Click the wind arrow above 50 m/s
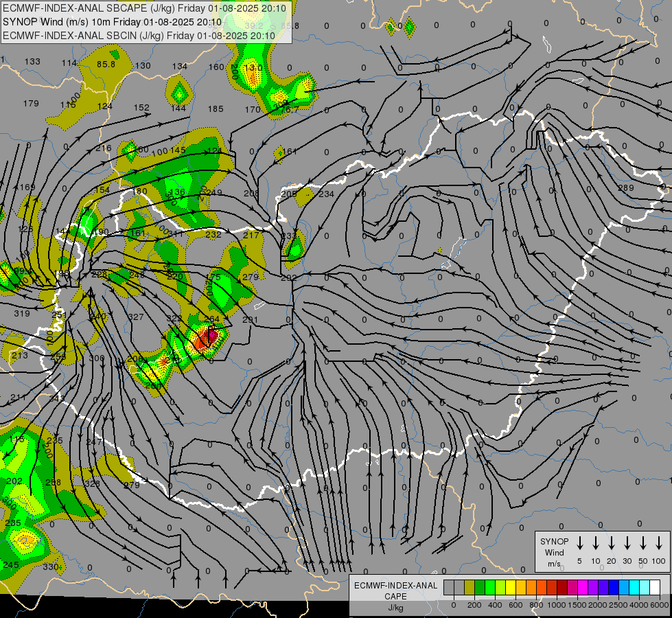 [x=643, y=542]
